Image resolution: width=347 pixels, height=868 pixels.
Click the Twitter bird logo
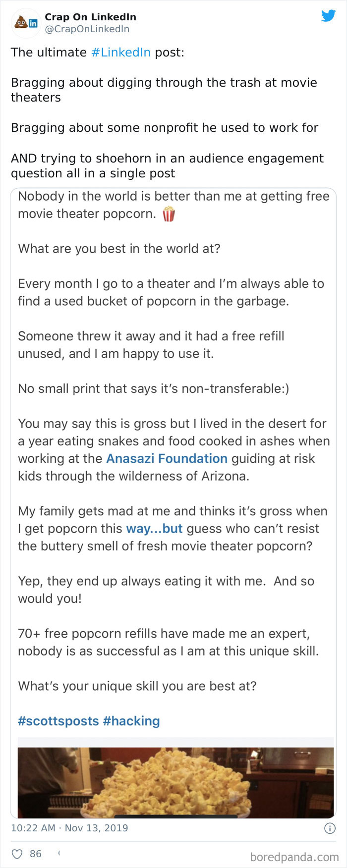[329, 16]
